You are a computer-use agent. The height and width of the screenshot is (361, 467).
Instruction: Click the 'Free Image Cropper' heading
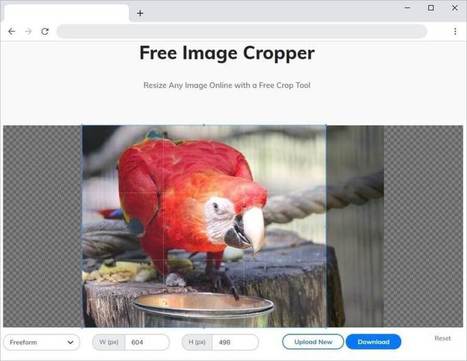(x=227, y=53)
